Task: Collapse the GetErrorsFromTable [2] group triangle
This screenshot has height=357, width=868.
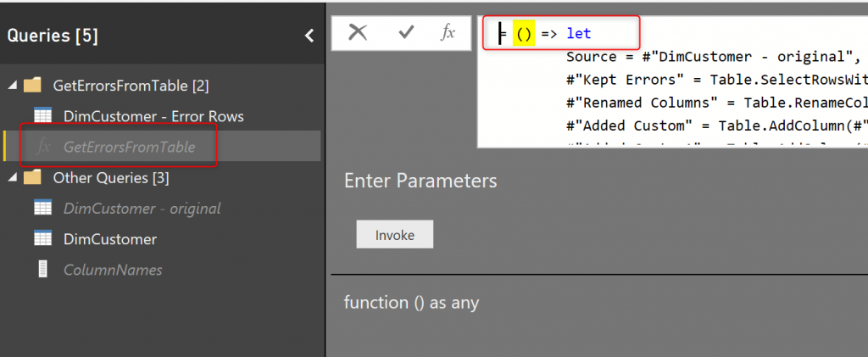Action: [12, 86]
